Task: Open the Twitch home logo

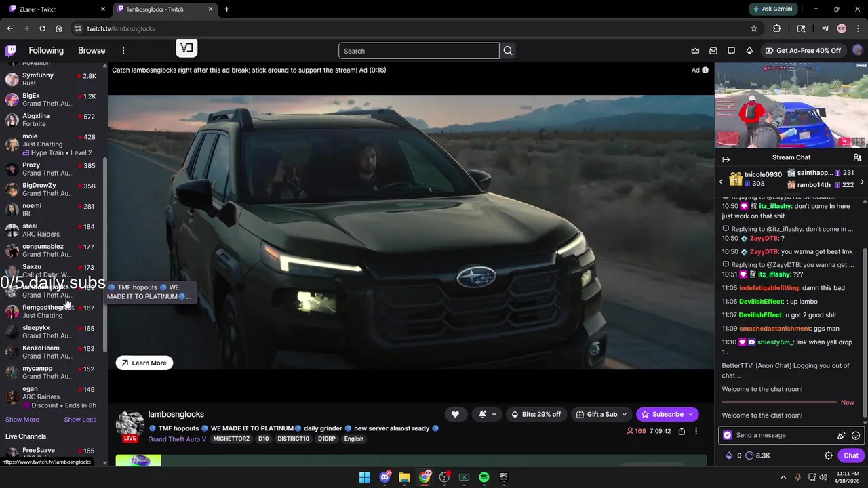Action: click(11, 50)
